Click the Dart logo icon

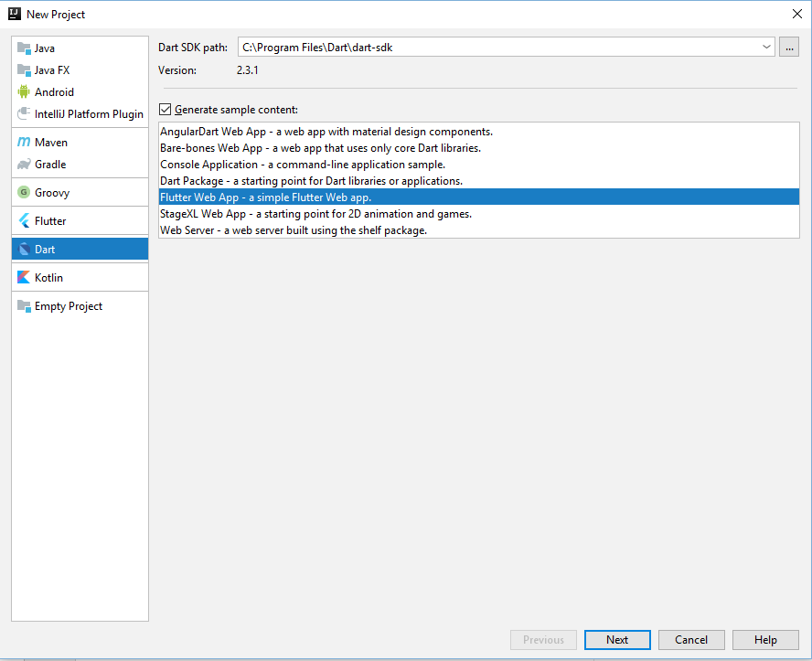pos(24,249)
